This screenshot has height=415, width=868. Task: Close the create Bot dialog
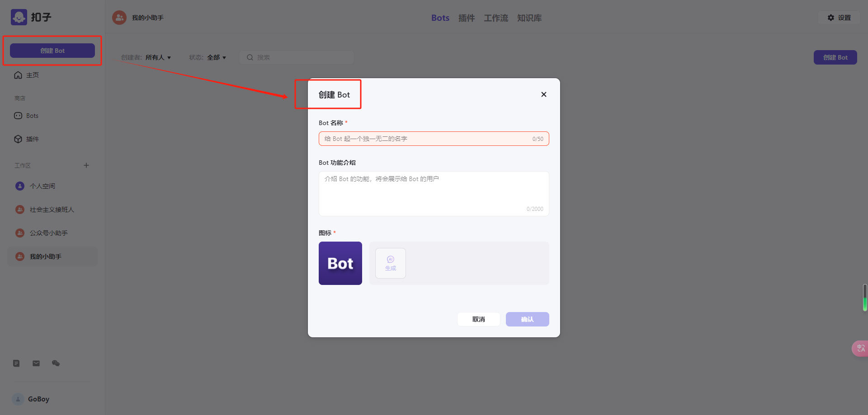[544, 94]
